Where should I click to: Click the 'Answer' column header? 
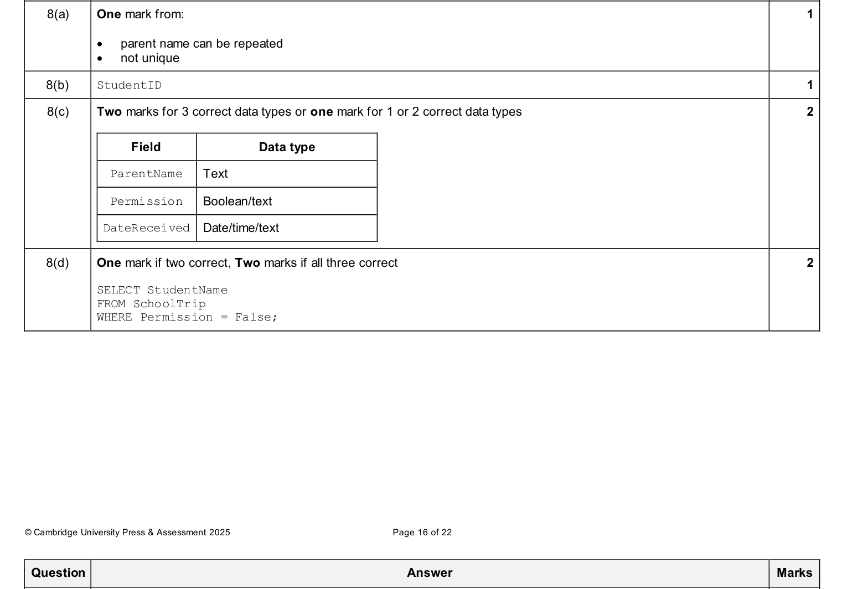coord(430,573)
